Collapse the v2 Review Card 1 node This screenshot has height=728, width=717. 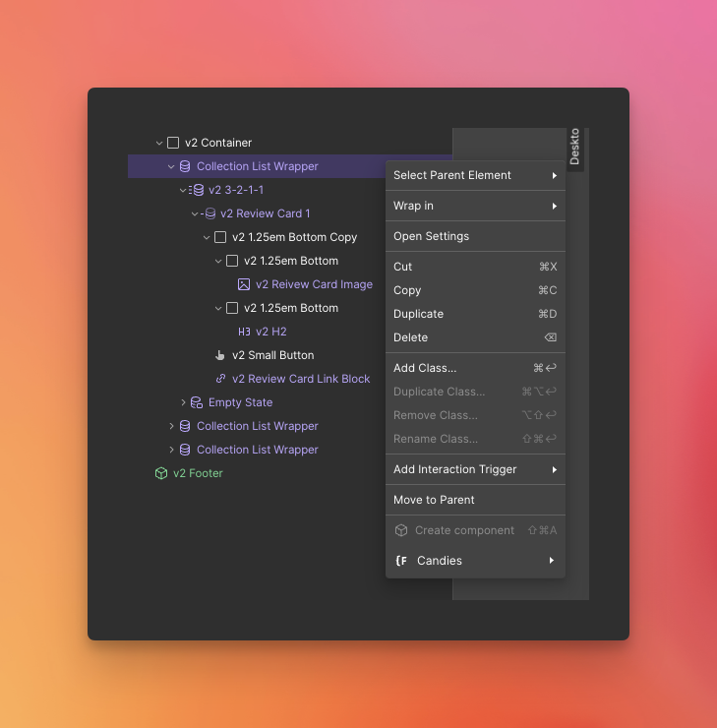click(195, 214)
